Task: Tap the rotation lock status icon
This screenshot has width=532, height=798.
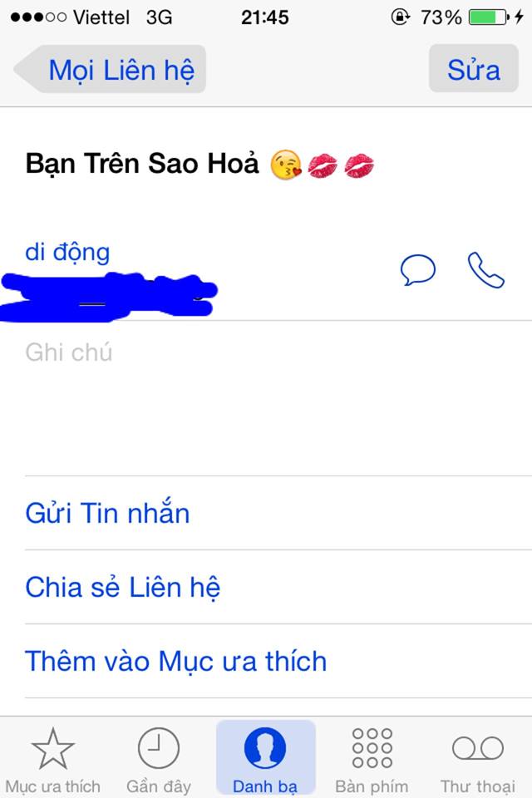Action: click(x=401, y=17)
